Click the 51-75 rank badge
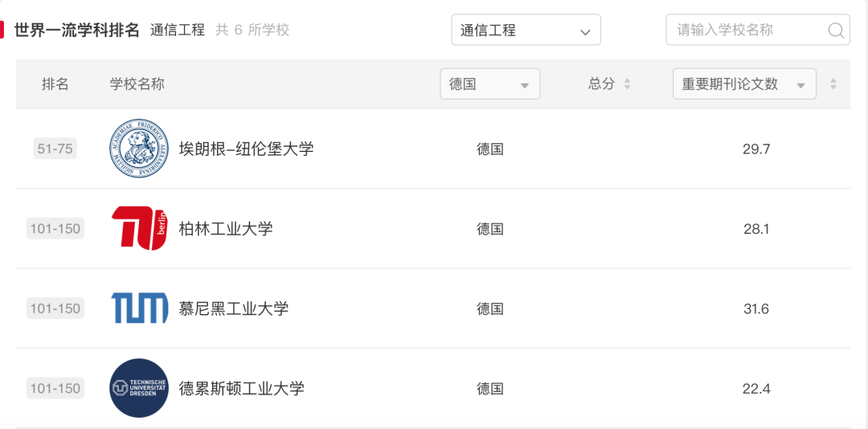The width and height of the screenshot is (868, 429). tap(55, 149)
